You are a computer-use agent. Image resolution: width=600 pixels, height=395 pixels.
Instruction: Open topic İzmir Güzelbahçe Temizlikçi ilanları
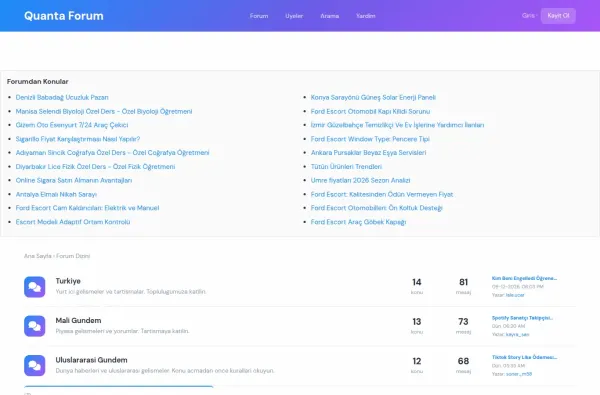click(x=397, y=125)
